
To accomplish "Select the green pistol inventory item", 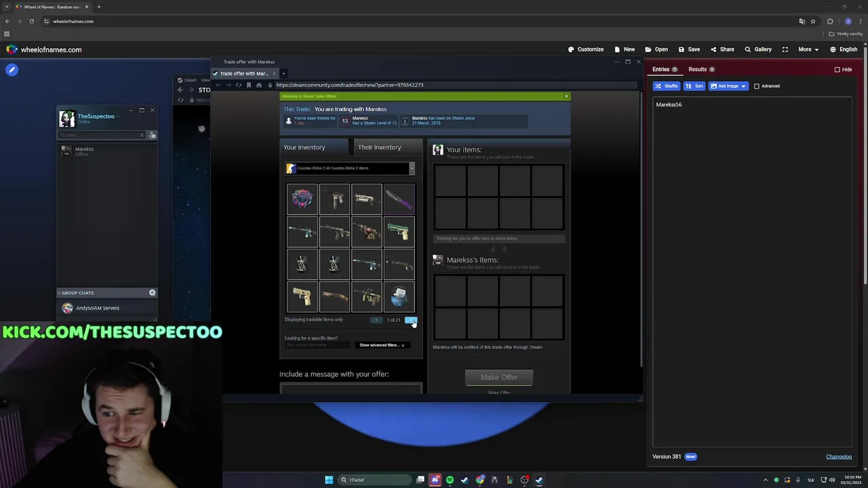I will [399, 232].
